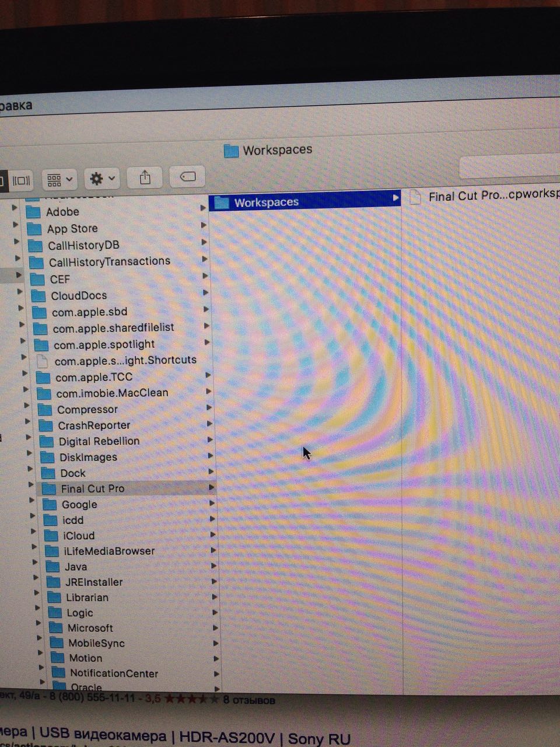Expand the Final Cut Pro folder arrow
Image resolution: width=560 pixels, height=747 pixels.
211,487
